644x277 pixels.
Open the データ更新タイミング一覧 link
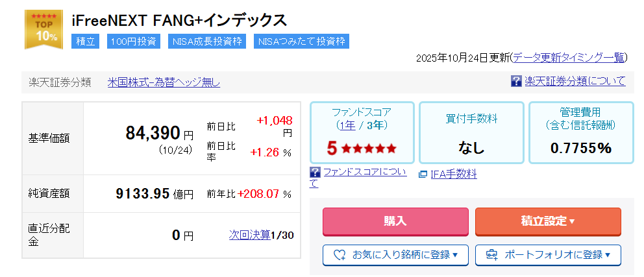click(x=568, y=58)
